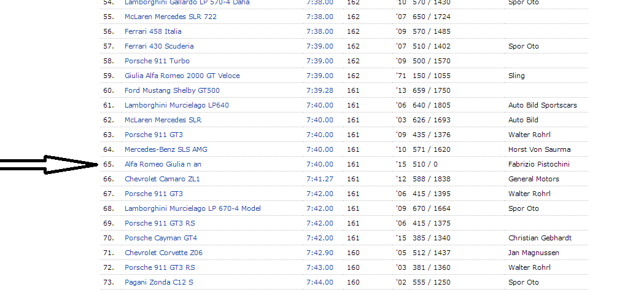
Task: Open the McLaren Mercedes SLR 722 link
Action: tap(171, 17)
